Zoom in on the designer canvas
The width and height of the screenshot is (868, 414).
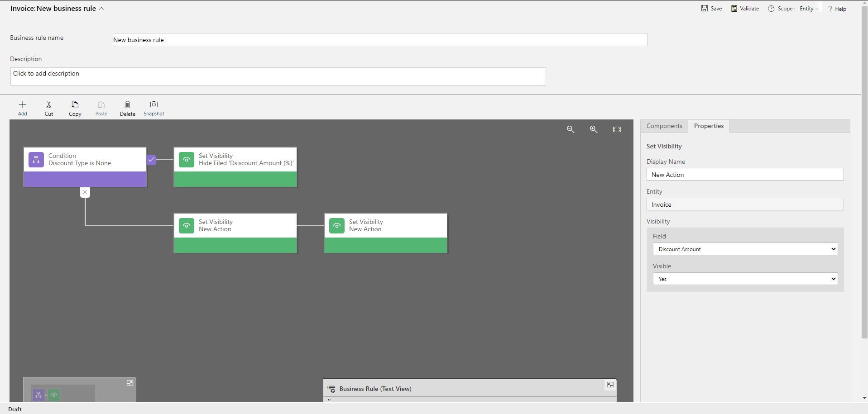coord(594,129)
